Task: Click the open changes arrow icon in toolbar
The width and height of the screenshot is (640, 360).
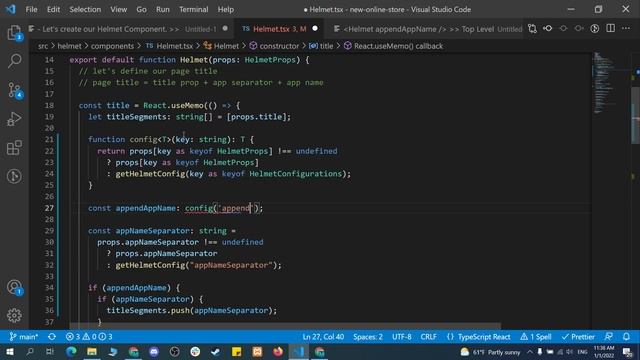Action: click(548, 29)
